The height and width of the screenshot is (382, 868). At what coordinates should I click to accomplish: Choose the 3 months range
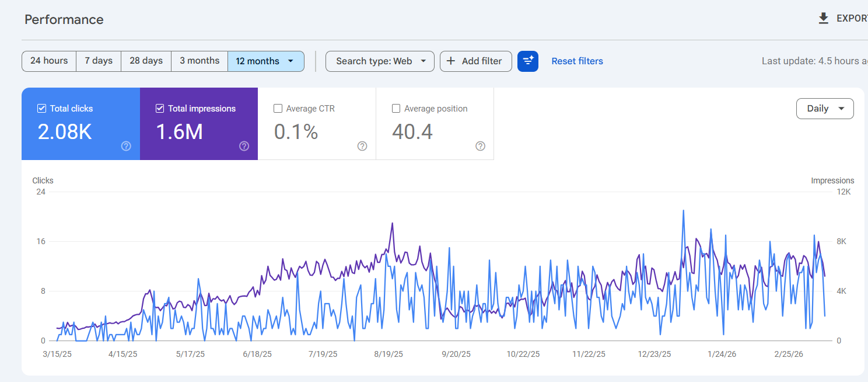[199, 61]
